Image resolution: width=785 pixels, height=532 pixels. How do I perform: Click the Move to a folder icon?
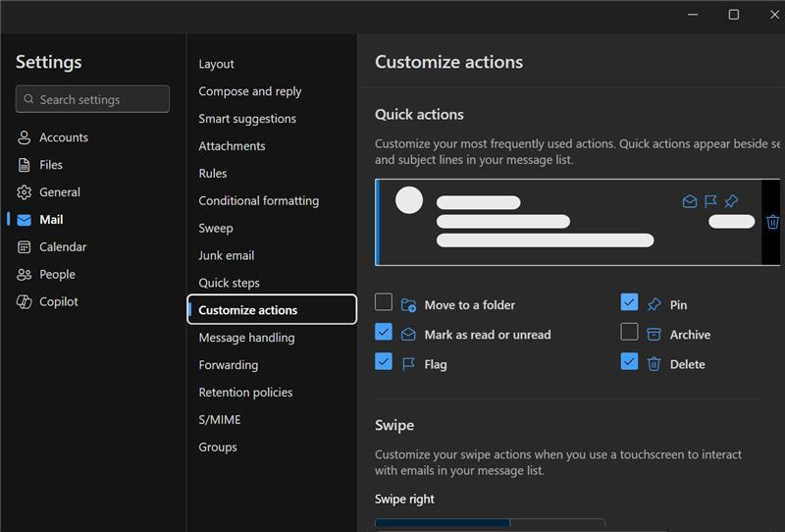pos(408,305)
